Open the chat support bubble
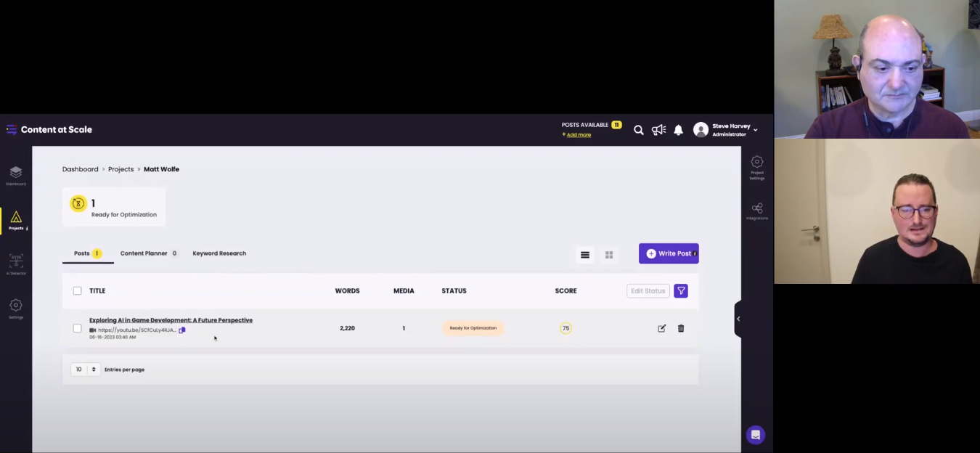980x453 pixels. pos(755,434)
